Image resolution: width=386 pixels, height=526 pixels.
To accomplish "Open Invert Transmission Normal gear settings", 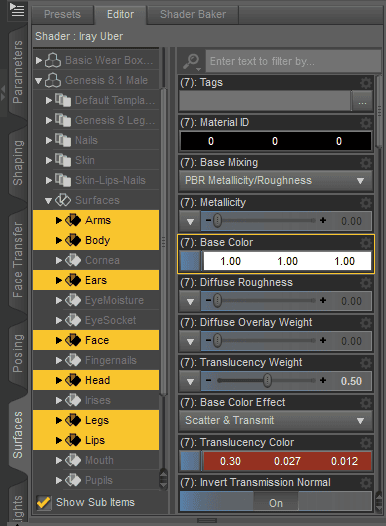I will [x=366, y=483].
